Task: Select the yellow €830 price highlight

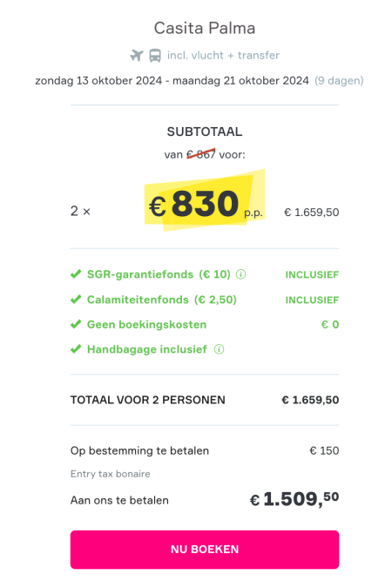Action: [x=205, y=202]
